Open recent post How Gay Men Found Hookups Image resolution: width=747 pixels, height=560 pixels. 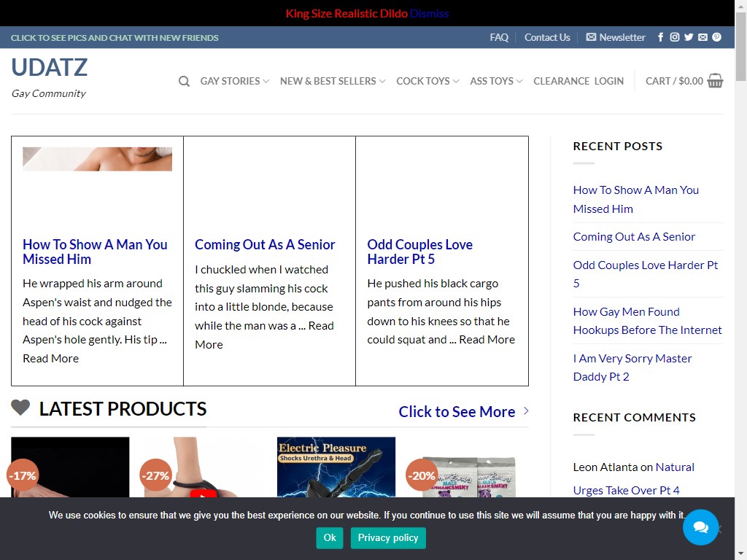[x=648, y=321]
